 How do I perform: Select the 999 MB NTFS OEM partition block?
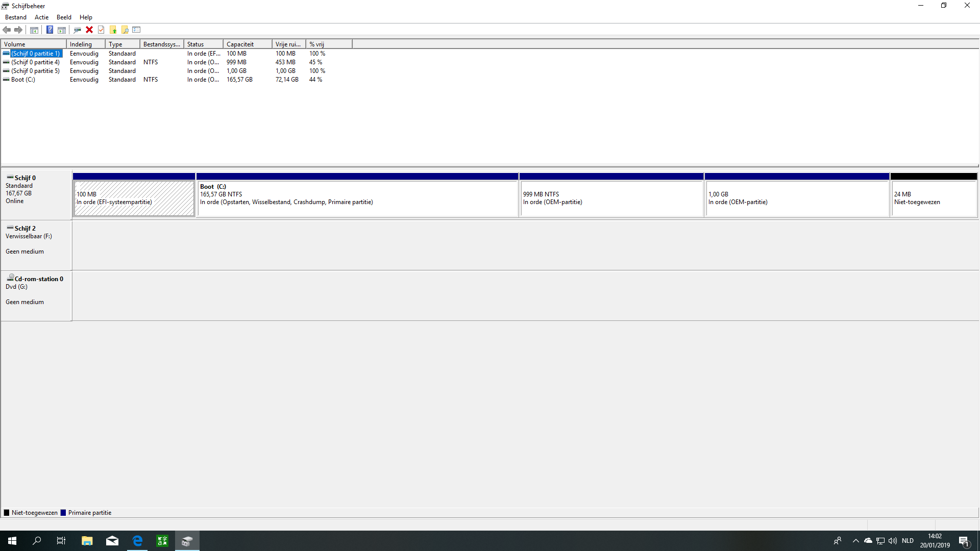tap(611, 195)
